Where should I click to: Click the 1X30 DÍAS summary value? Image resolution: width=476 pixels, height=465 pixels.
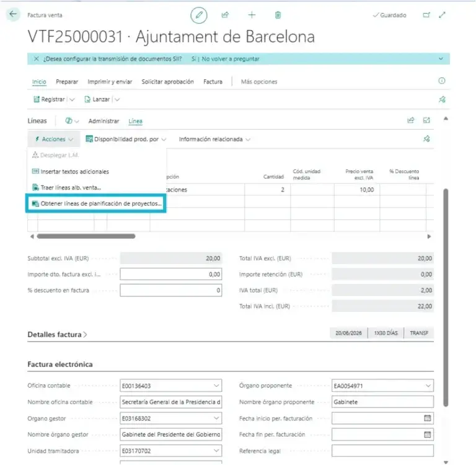click(x=386, y=333)
